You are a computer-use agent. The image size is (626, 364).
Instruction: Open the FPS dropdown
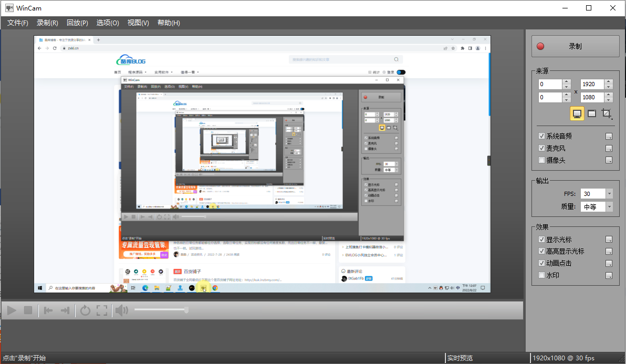(608, 193)
